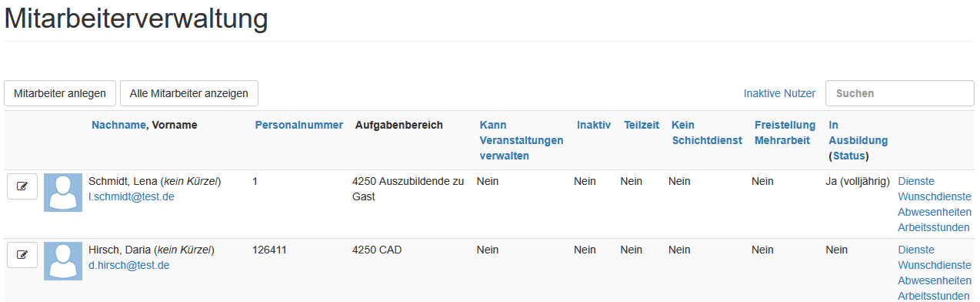Click 4250 CAD cell
The image size is (980, 302).
coord(377,250)
